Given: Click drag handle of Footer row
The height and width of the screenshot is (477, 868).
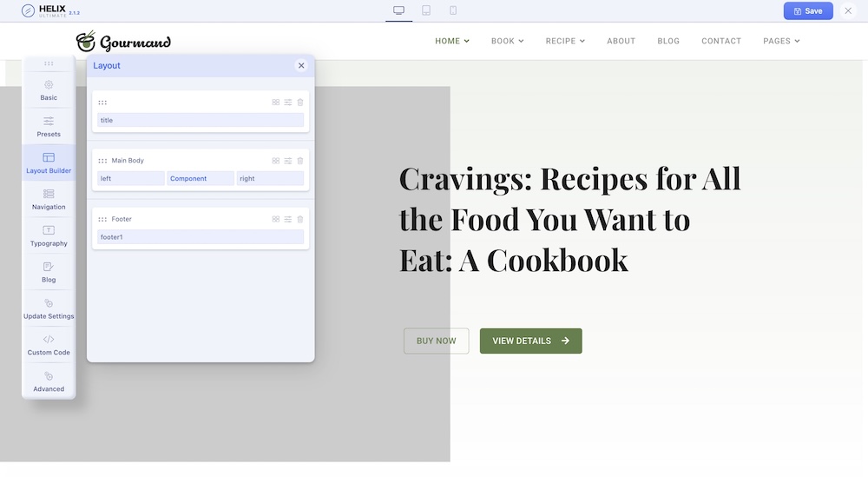Looking at the screenshot, I should click(x=102, y=220).
